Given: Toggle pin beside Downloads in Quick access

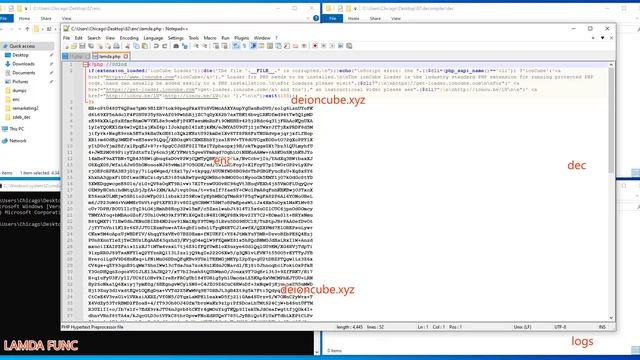Looking at the screenshot, I should pyautogui.click(x=51, y=64).
